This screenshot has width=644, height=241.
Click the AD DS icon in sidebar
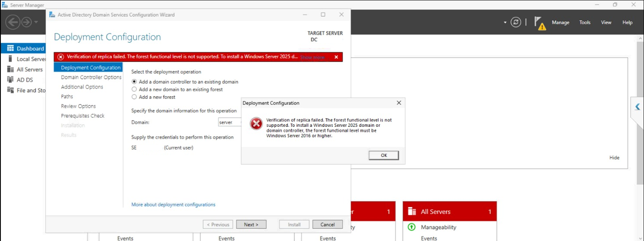[10, 79]
